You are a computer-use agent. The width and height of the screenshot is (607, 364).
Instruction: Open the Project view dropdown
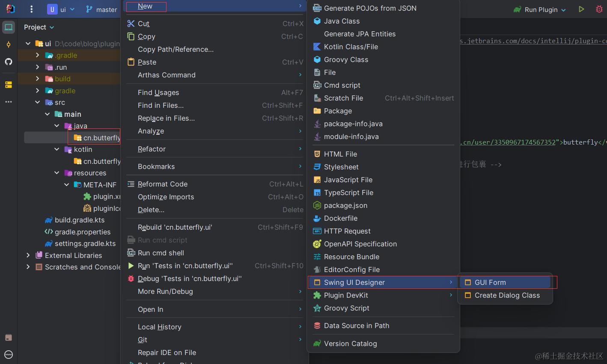coord(39,27)
